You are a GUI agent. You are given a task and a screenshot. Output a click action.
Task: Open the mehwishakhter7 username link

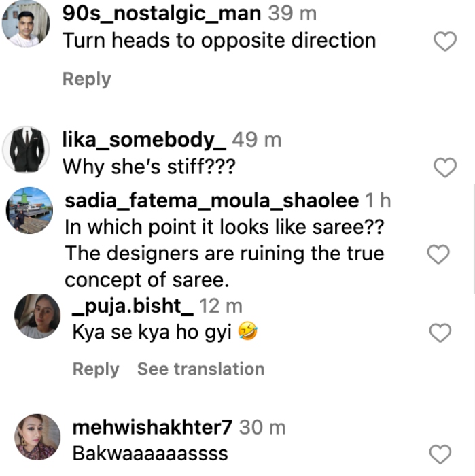[152, 428]
